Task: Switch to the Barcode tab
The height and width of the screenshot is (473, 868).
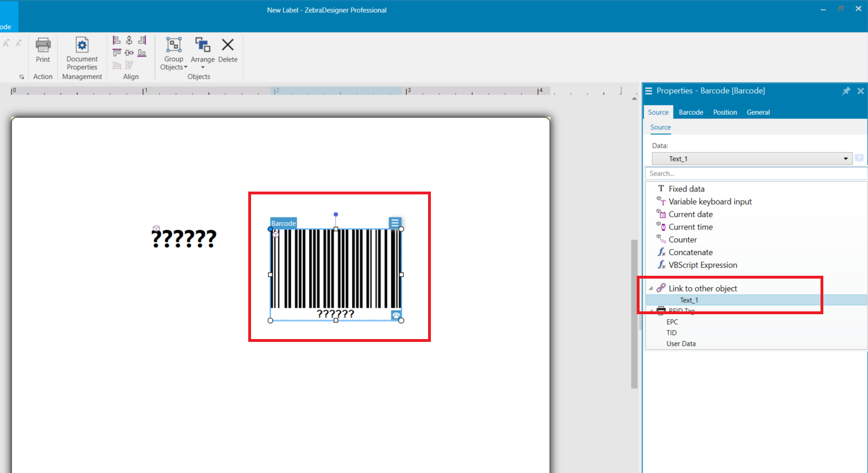Action: point(691,112)
